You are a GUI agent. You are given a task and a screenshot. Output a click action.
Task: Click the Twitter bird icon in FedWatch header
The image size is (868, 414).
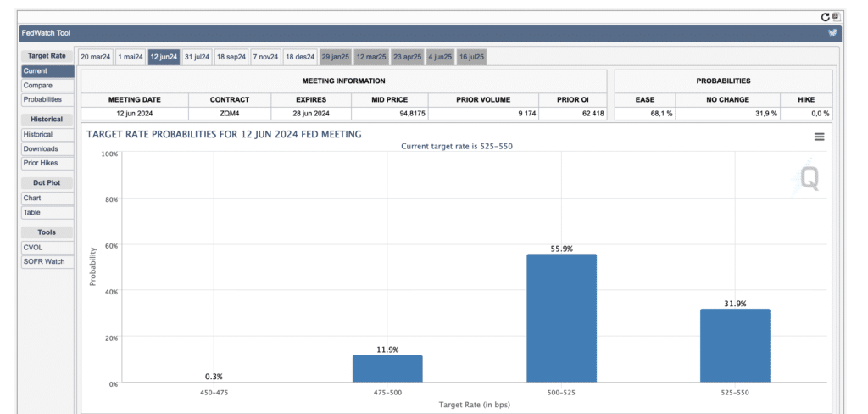click(x=832, y=33)
